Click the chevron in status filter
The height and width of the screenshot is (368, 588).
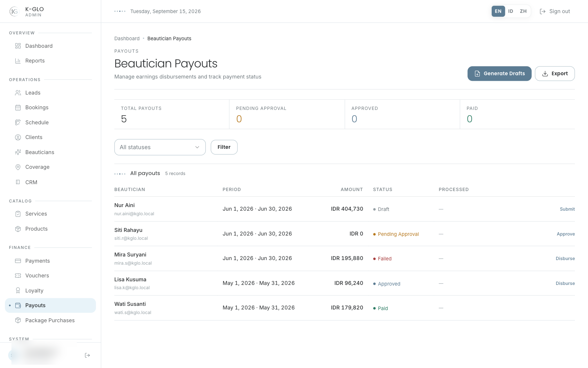coord(197,147)
